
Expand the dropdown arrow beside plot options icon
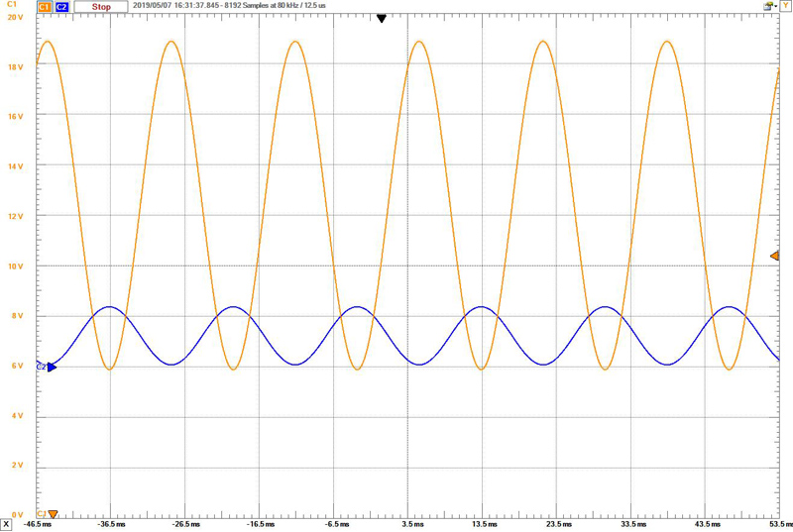coord(775,6)
